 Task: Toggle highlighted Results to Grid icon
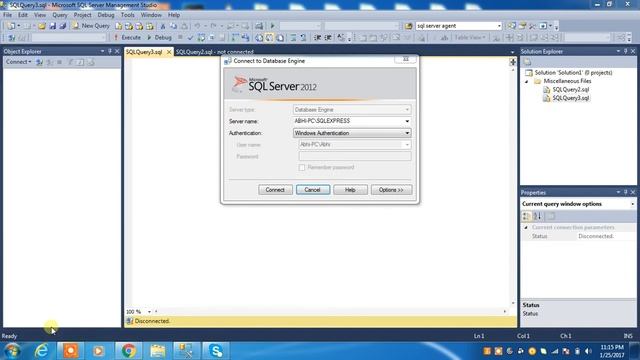coord(269,38)
